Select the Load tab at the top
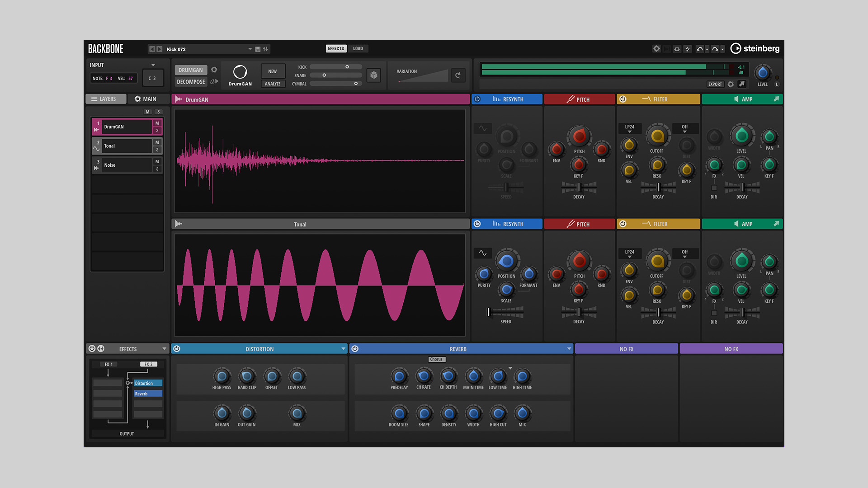Viewport: 868px width, 488px height. (x=358, y=48)
